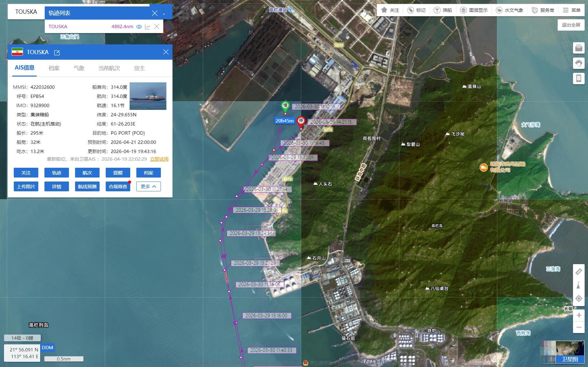The width and height of the screenshot is (588, 367).
Task: Open 关注 star in top toolbar
Action: [x=390, y=10]
